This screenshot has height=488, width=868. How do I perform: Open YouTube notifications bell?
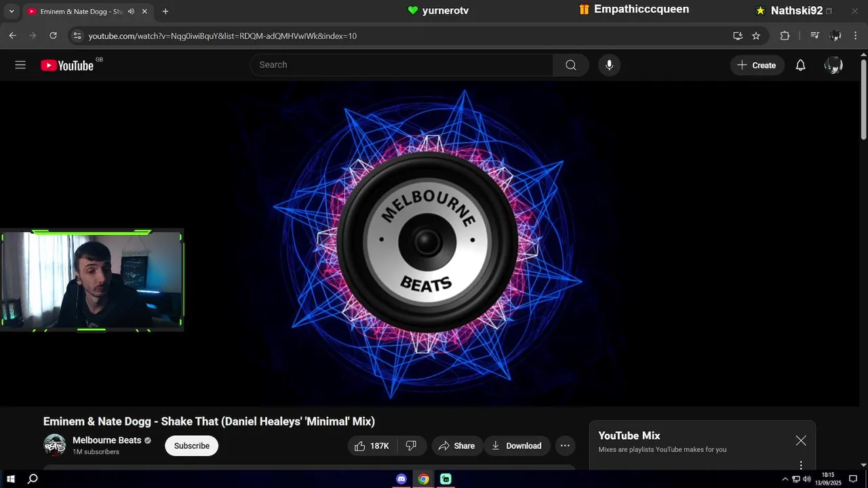pos(801,65)
